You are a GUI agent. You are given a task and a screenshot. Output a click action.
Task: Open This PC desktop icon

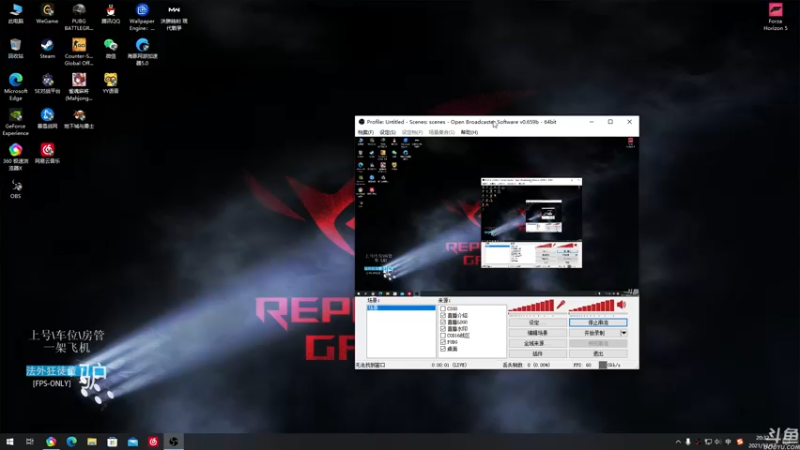pos(15,14)
